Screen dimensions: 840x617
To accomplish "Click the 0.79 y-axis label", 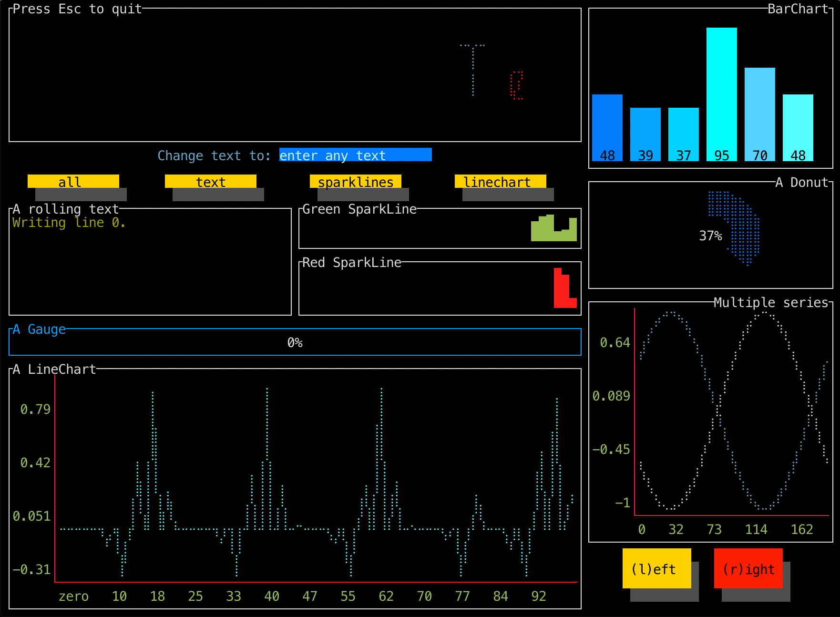I will click(x=35, y=409).
